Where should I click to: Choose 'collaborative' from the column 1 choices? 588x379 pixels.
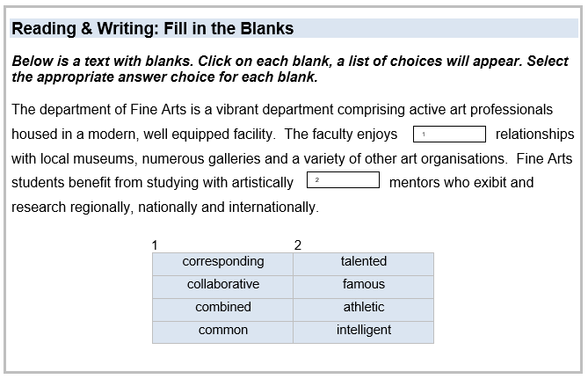pos(223,285)
